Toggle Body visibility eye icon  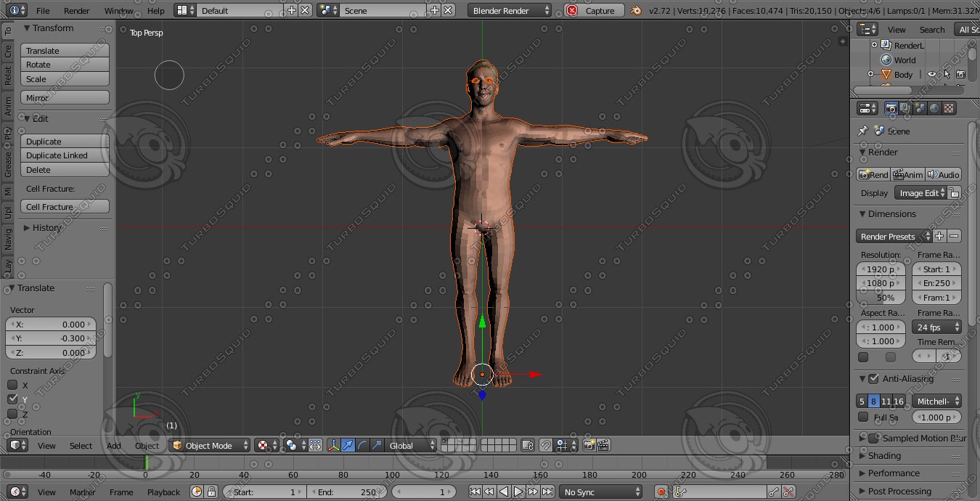pyautogui.click(x=932, y=74)
